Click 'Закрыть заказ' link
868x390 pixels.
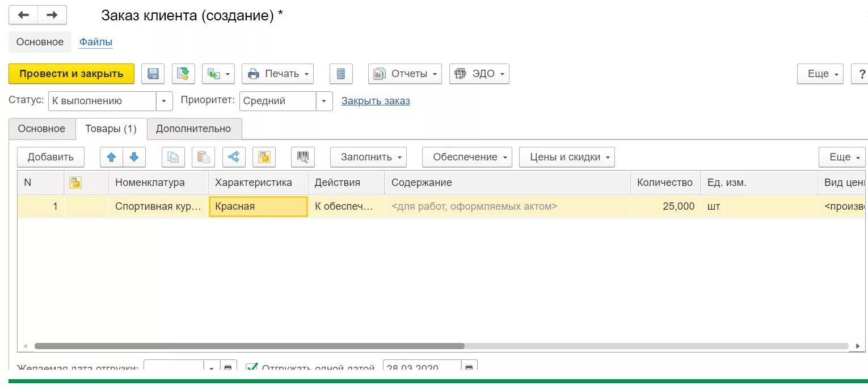376,101
